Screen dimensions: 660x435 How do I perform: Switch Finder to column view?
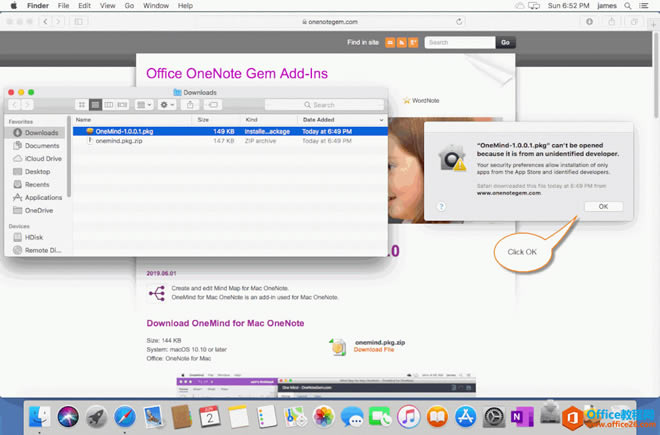(109, 104)
